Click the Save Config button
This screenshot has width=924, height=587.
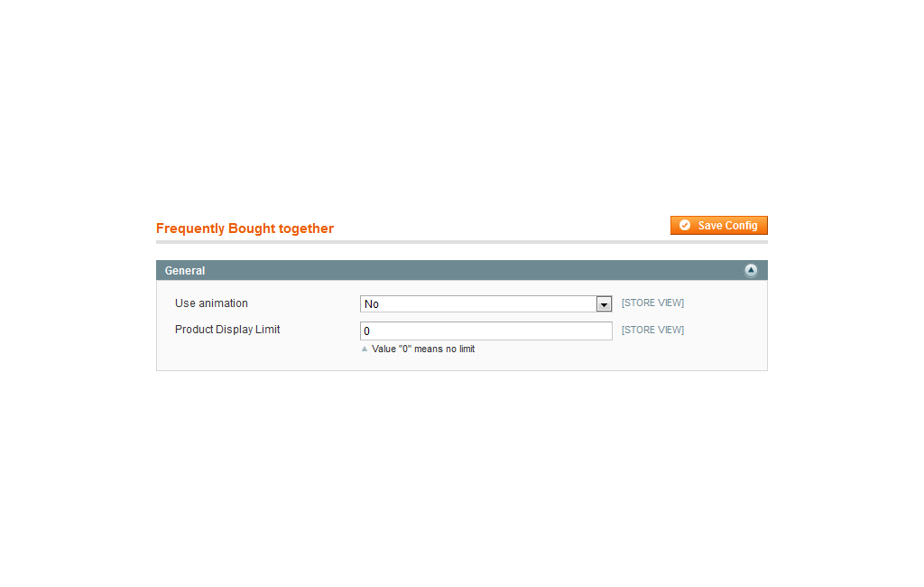coord(718,226)
